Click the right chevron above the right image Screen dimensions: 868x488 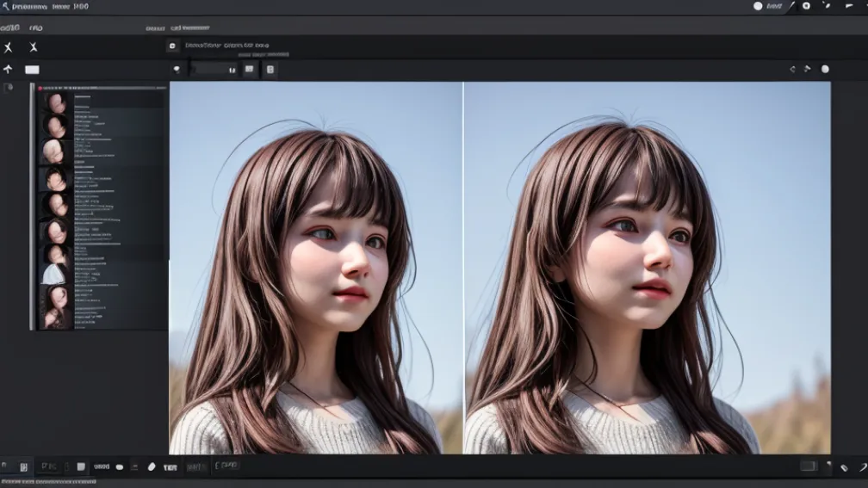pos(808,69)
